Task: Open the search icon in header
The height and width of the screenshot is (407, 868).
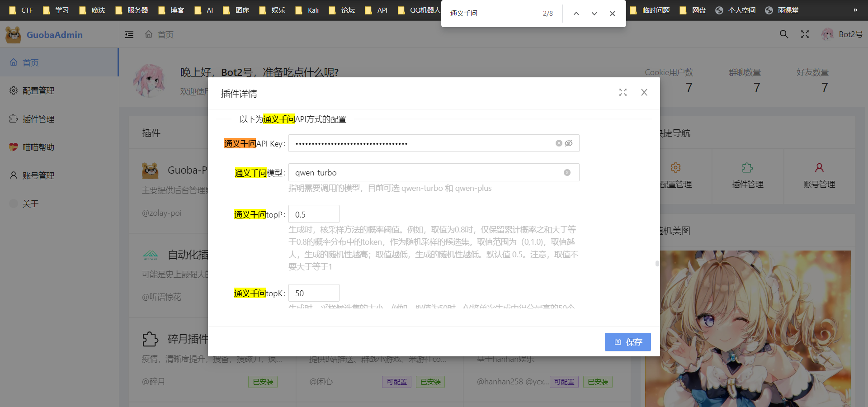Action: pos(784,34)
